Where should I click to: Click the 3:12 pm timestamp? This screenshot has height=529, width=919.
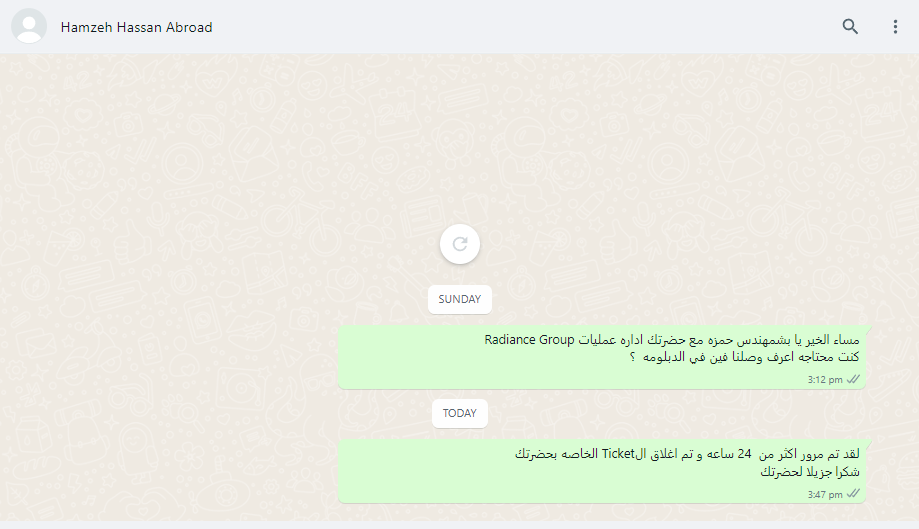(x=825, y=380)
